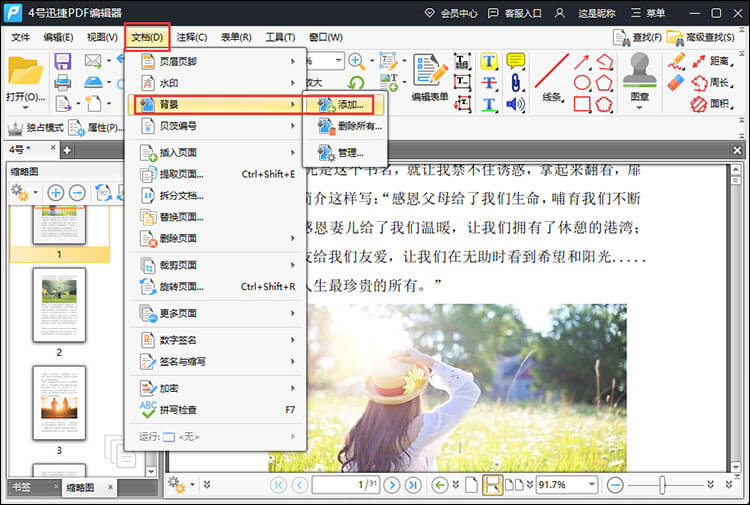Click the sound speaker annotation icon
This screenshot has width=750, height=505.
click(516, 104)
